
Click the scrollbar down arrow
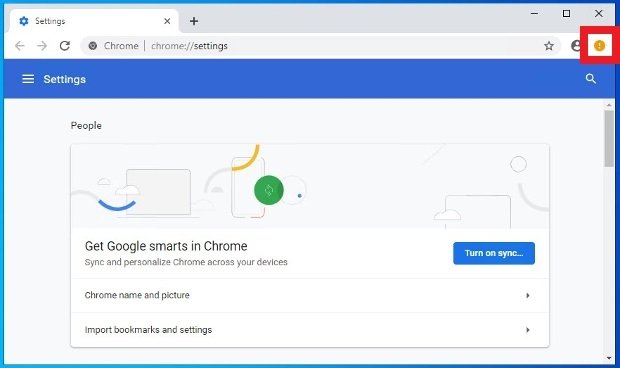[609, 358]
